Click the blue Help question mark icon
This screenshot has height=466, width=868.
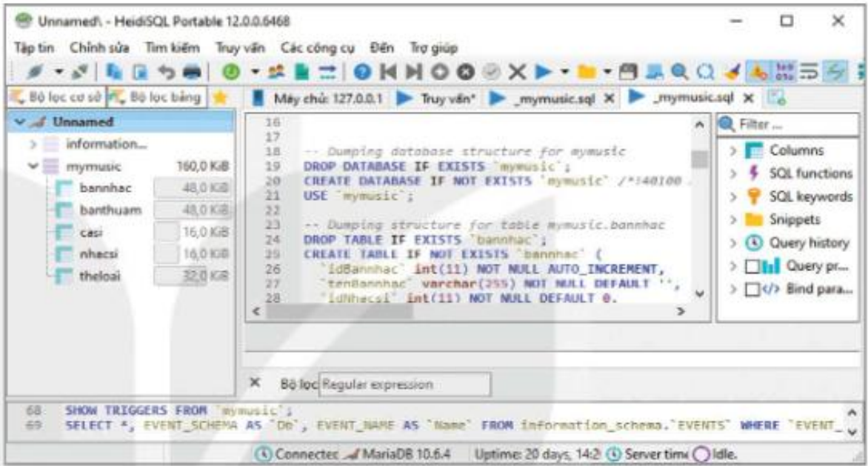point(363,72)
